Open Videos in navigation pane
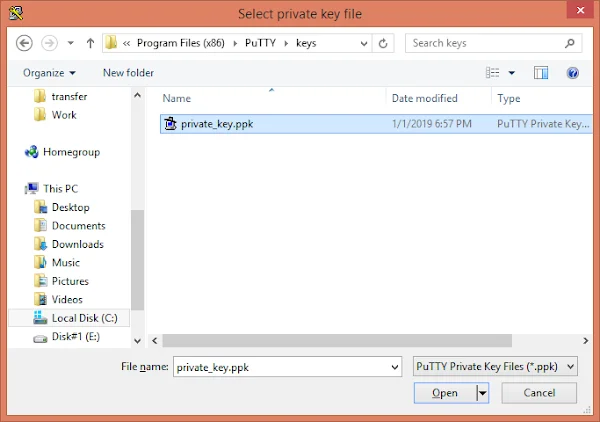This screenshot has width=600, height=422. coord(67,300)
